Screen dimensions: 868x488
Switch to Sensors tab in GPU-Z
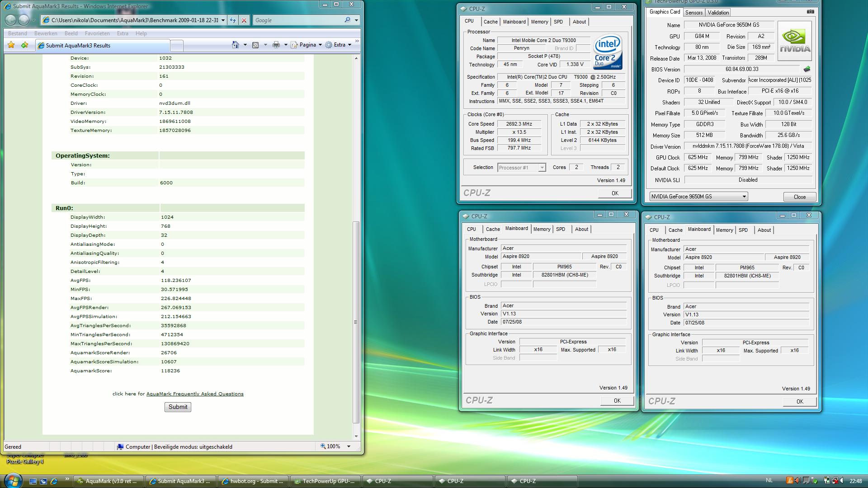click(x=694, y=13)
